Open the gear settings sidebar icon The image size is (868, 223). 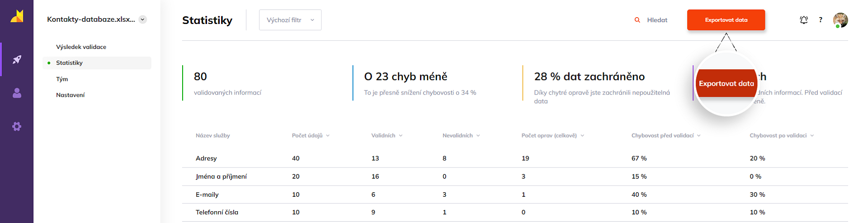[17, 127]
